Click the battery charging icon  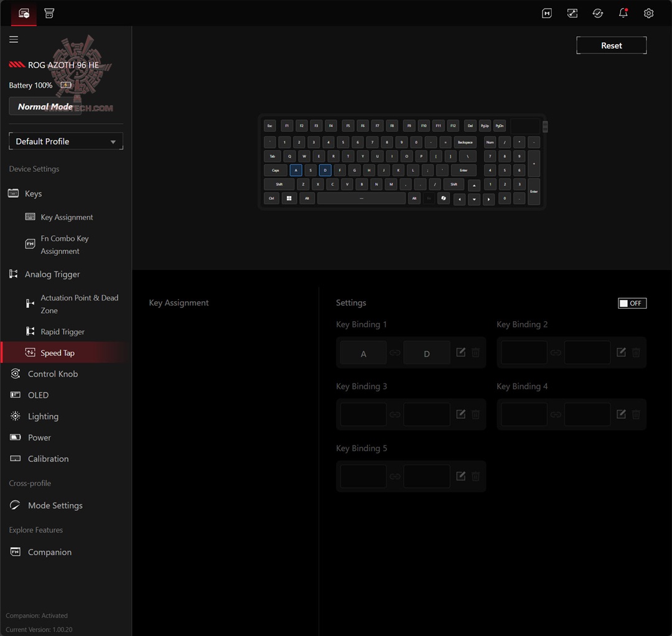coord(66,85)
